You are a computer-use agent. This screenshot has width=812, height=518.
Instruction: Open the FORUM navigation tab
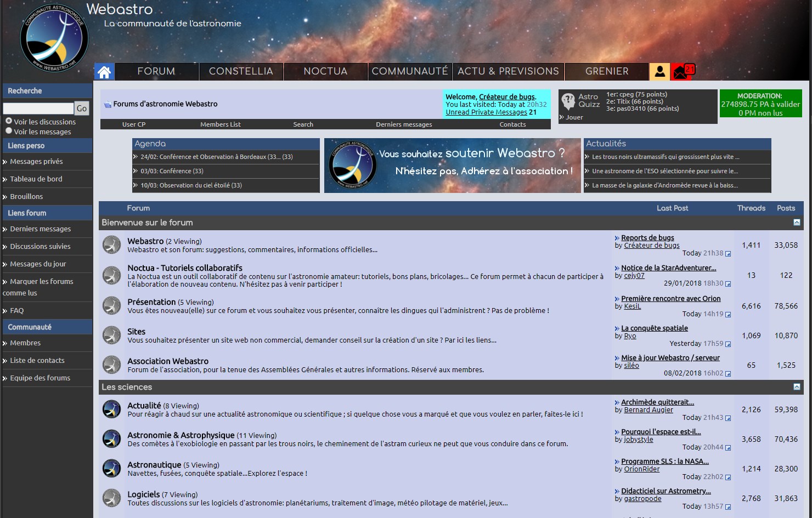156,72
